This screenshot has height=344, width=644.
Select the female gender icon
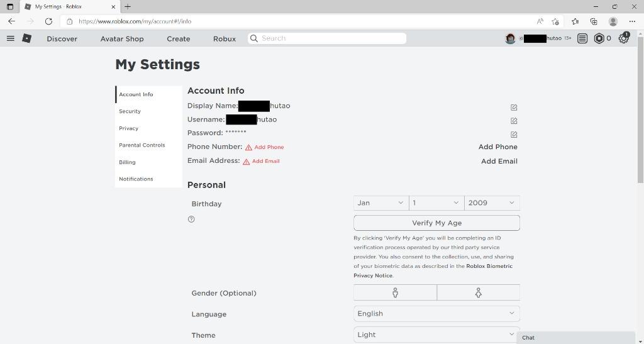(479, 292)
